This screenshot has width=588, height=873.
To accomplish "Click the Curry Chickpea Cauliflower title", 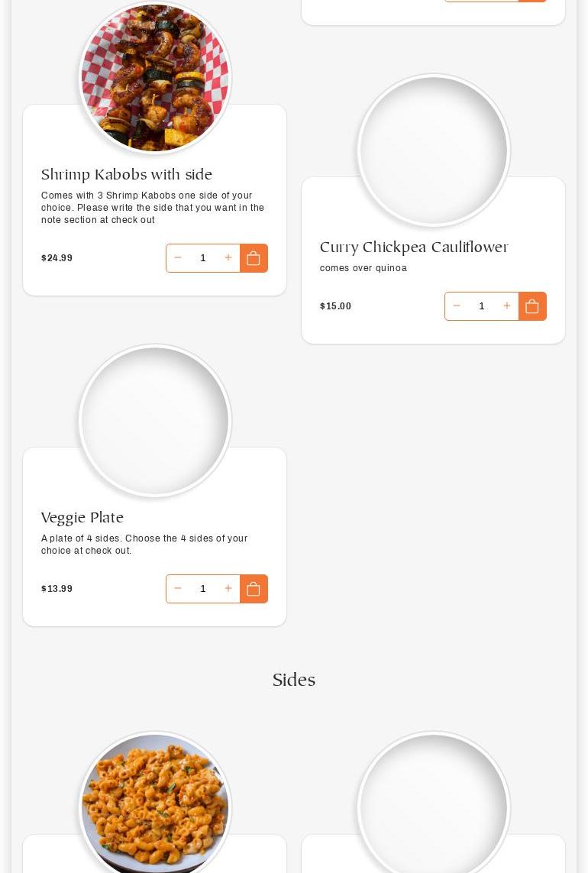I will point(414,247).
